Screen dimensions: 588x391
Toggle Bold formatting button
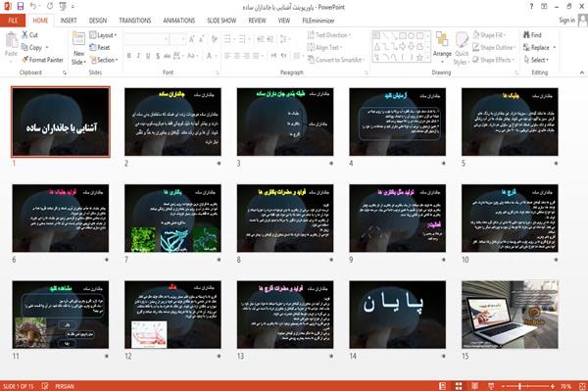click(129, 56)
